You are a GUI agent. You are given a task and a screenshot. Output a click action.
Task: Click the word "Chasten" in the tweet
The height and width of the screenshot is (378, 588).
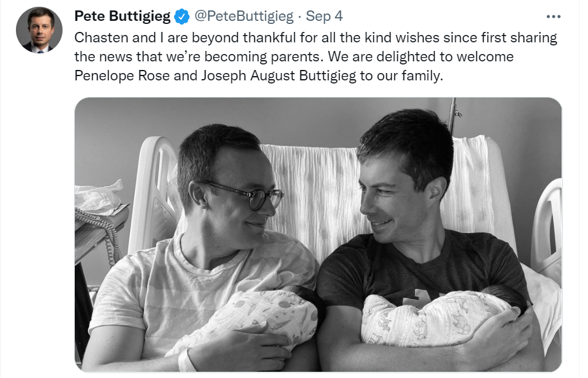click(x=99, y=37)
